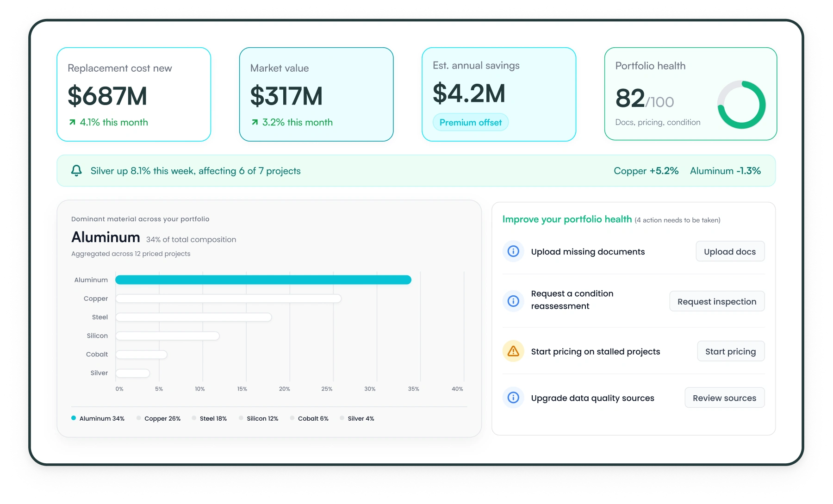
Task: Select the Silicon 12% legend item
Action: (258, 418)
